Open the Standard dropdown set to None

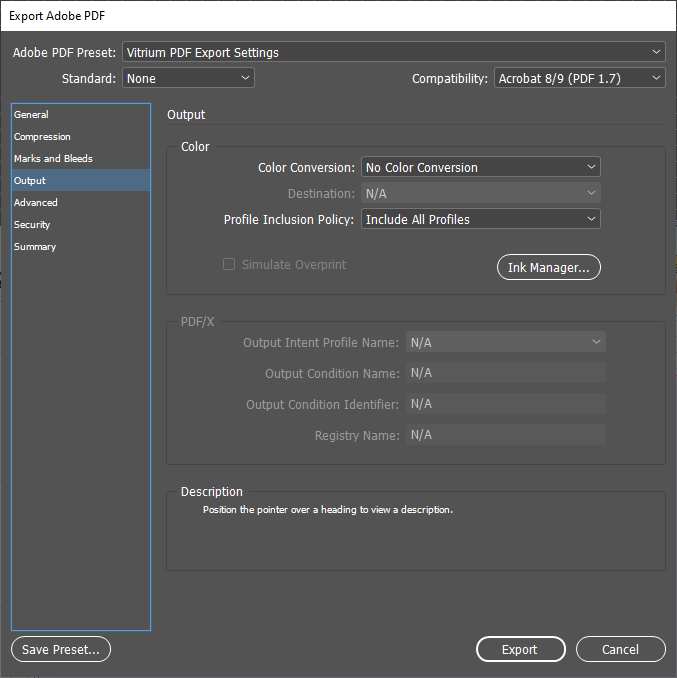click(188, 78)
